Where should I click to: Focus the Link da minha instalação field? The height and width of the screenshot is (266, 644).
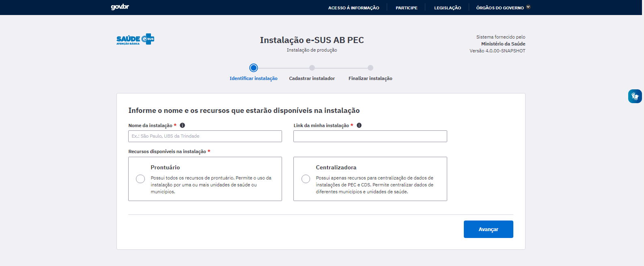(370, 136)
